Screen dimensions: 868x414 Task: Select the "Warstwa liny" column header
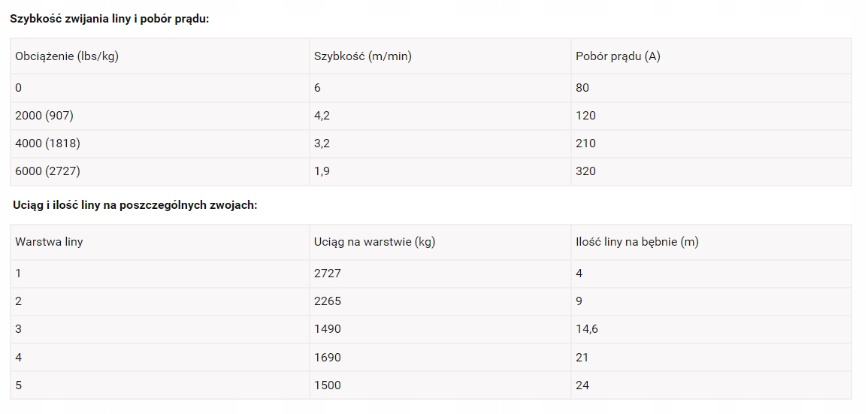pyautogui.click(x=49, y=242)
